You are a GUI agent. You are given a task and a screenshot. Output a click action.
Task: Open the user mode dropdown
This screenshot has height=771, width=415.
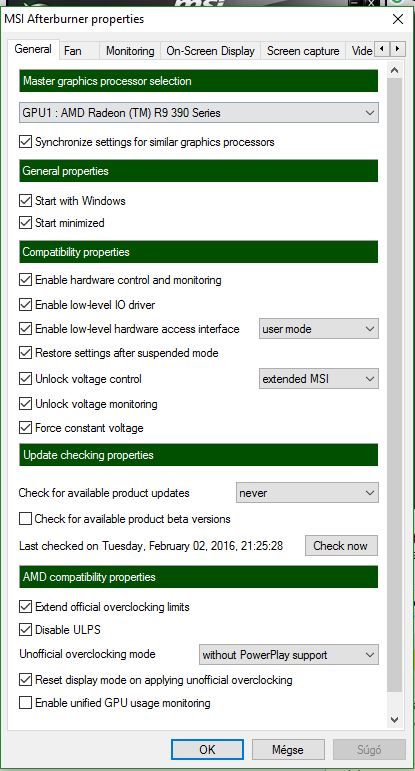click(319, 329)
